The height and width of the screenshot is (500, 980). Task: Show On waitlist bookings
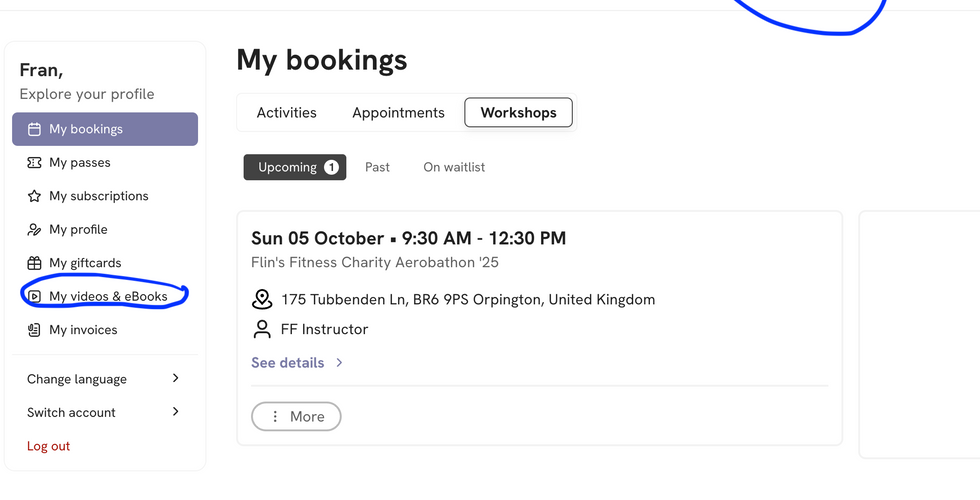point(454,167)
